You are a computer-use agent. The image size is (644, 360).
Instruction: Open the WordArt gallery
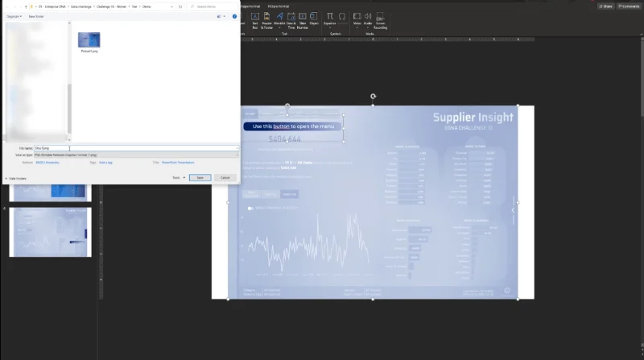(279, 19)
